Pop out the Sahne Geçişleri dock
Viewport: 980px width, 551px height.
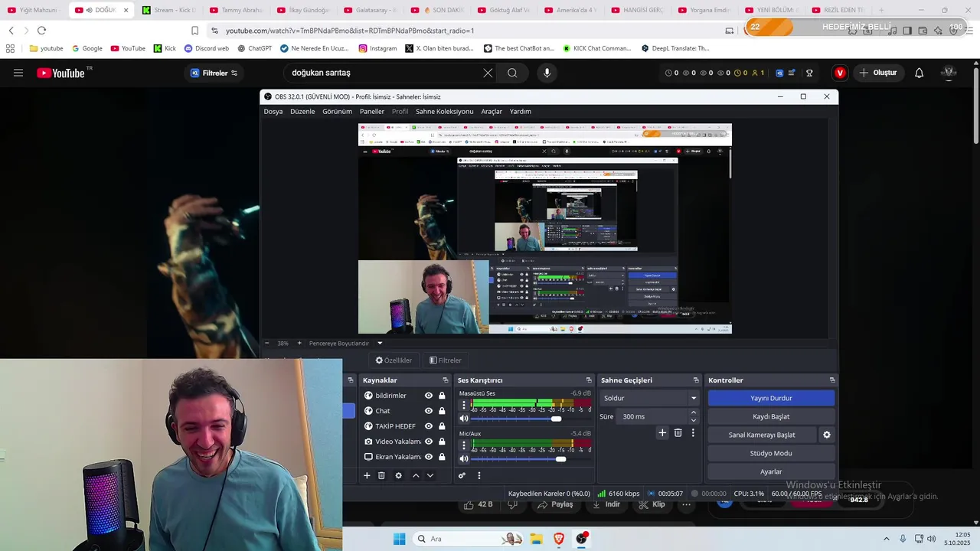[x=696, y=380]
